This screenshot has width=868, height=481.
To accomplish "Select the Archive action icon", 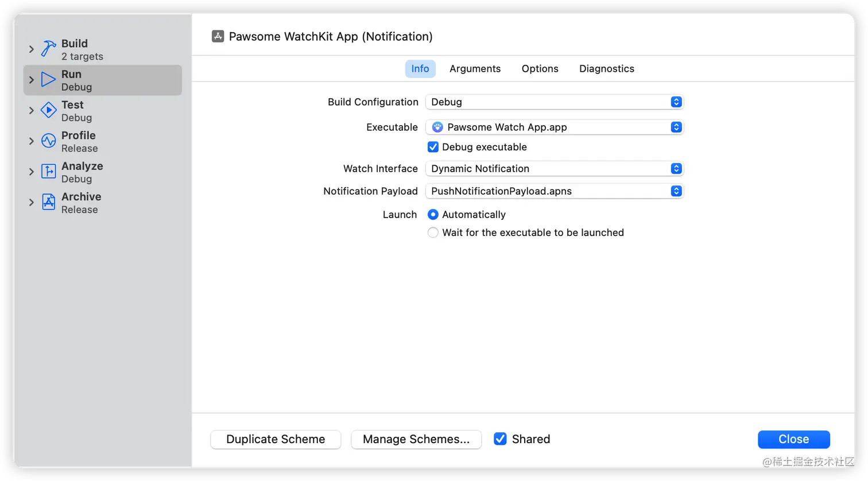I will (49, 202).
